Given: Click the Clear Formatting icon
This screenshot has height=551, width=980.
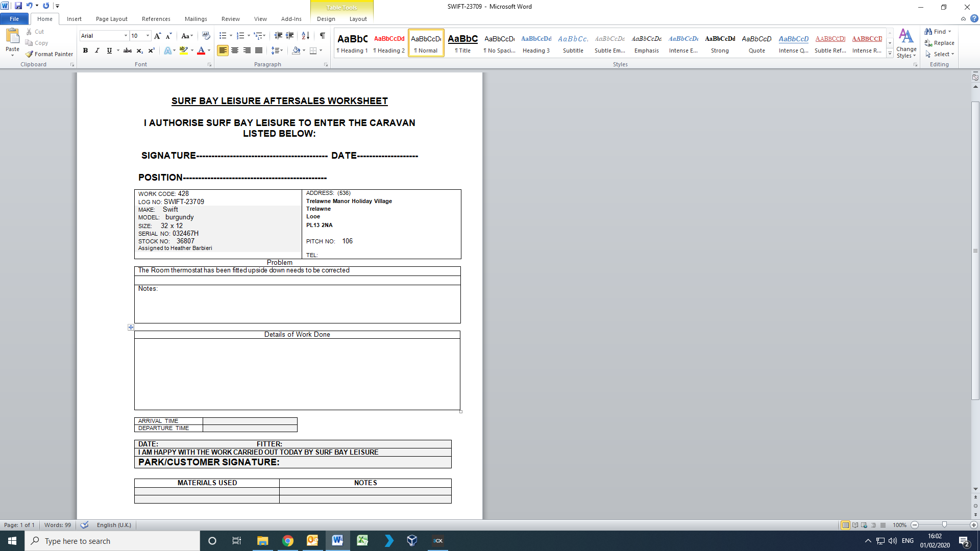Looking at the screenshot, I should (x=206, y=36).
